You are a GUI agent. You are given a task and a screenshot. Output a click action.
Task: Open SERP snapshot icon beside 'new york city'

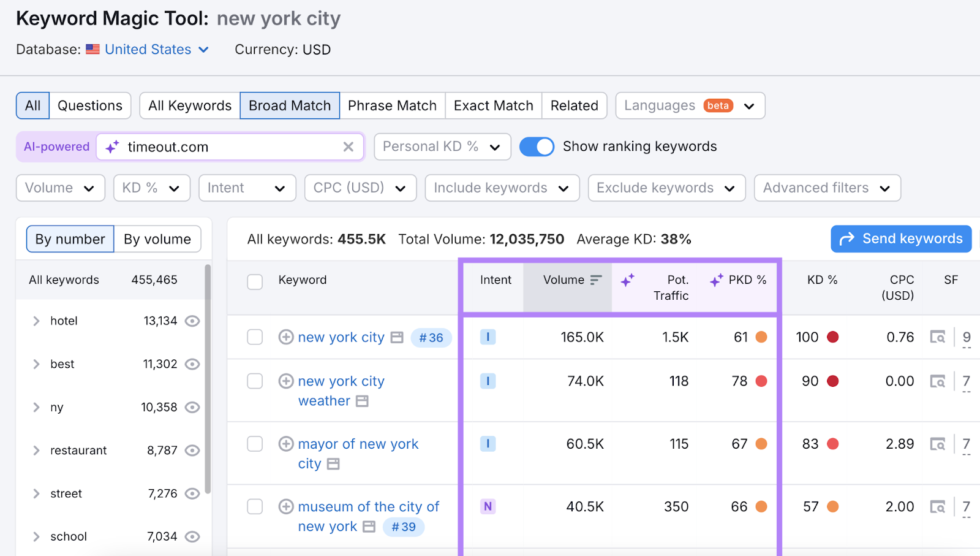tap(397, 338)
